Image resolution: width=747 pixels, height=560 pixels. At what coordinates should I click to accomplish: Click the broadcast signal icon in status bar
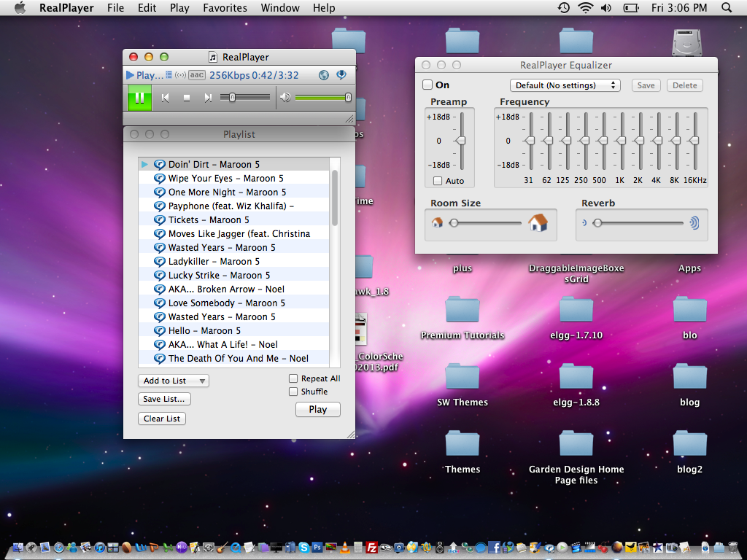(180, 75)
